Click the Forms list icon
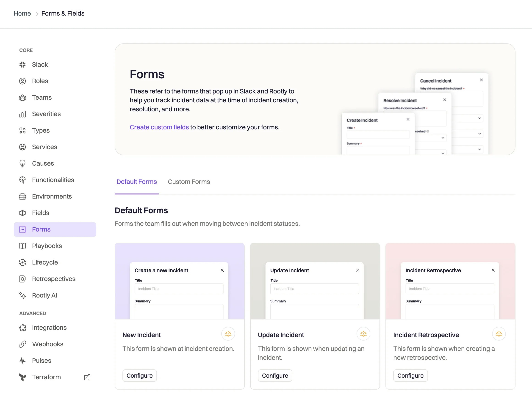The width and height of the screenshot is (532, 393). tap(22, 229)
